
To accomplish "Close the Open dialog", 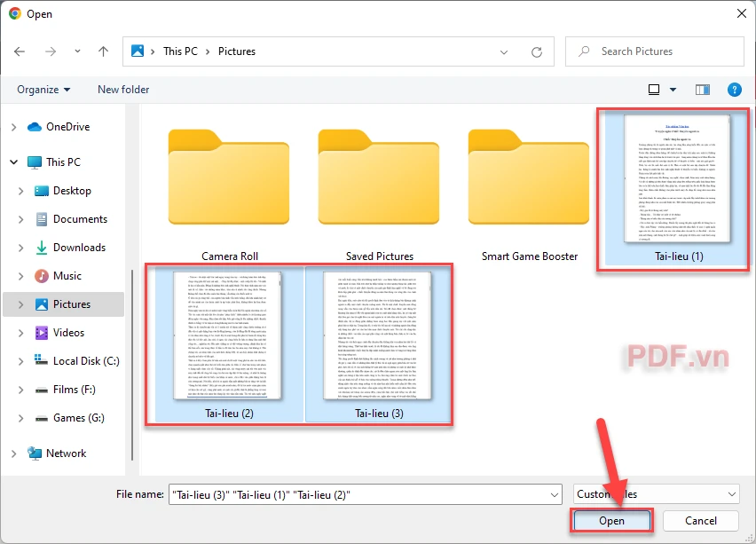I will [x=742, y=13].
